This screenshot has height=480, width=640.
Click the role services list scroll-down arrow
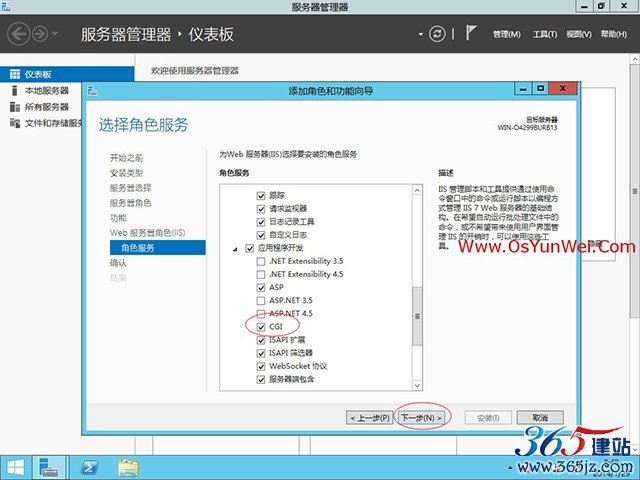(417, 385)
